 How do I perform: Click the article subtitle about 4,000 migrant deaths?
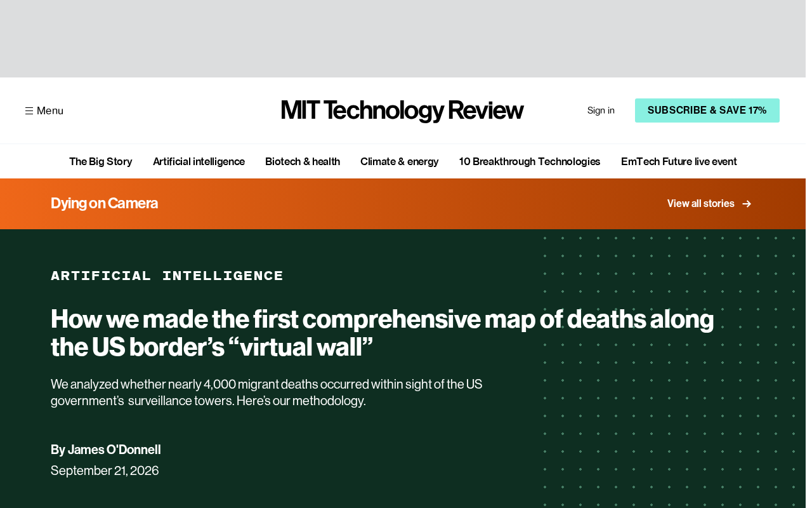coord(266,392)
